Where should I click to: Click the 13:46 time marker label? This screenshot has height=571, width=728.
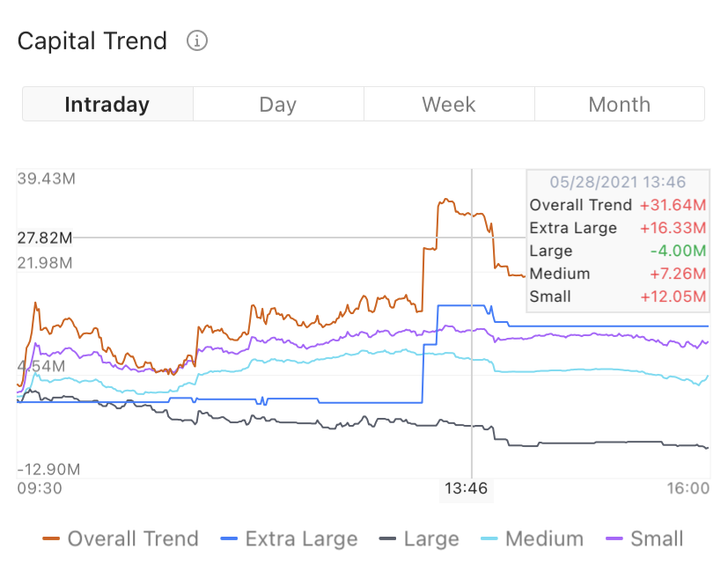click(467, 488)
